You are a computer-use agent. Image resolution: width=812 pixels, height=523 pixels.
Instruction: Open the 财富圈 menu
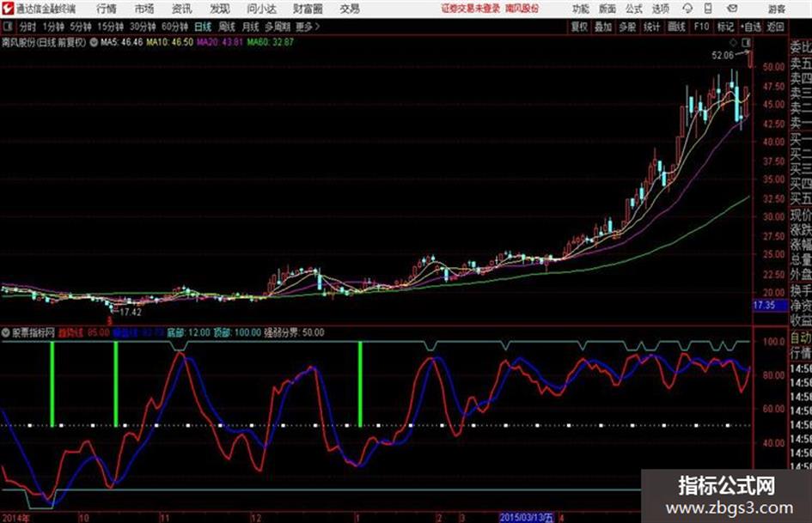(x=308, y=9)
